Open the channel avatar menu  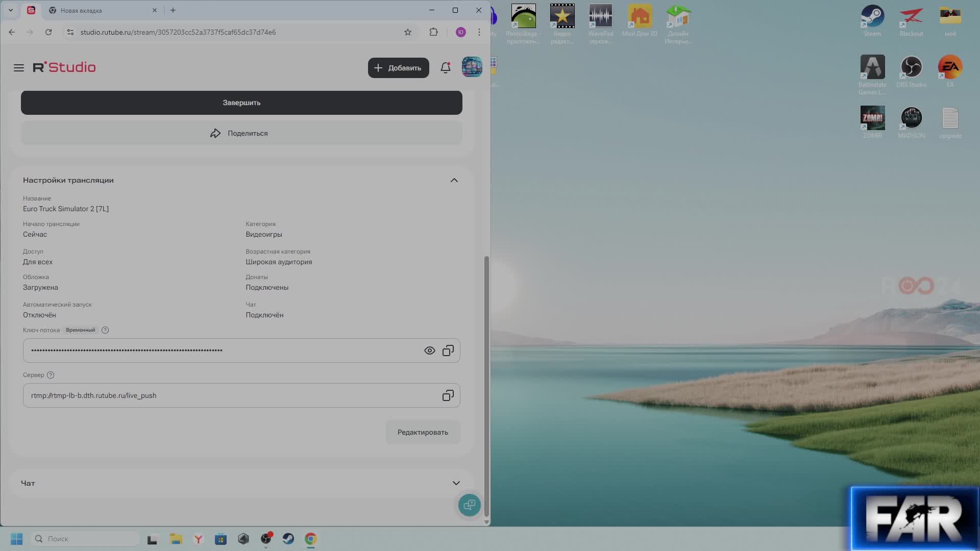pos(472,67)
